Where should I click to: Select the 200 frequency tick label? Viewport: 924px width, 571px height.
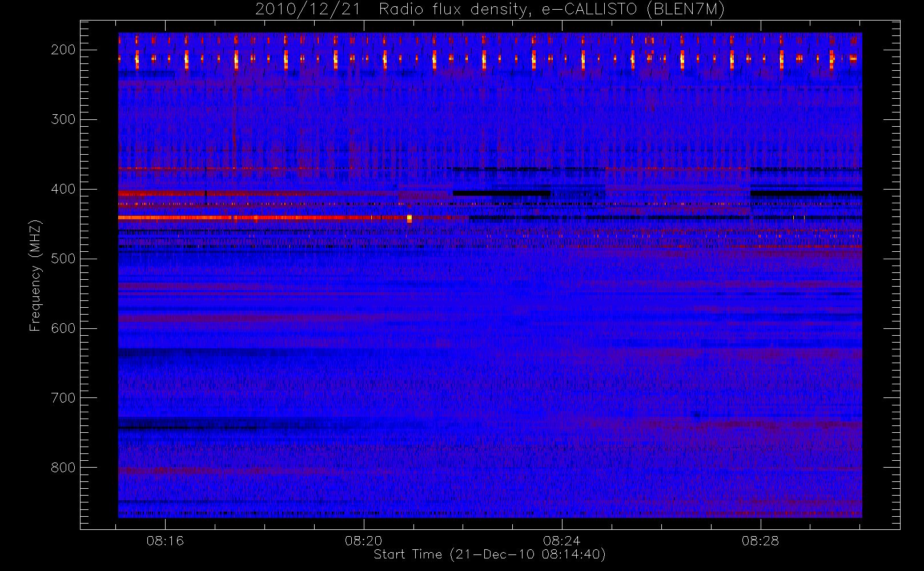(63, 50)
